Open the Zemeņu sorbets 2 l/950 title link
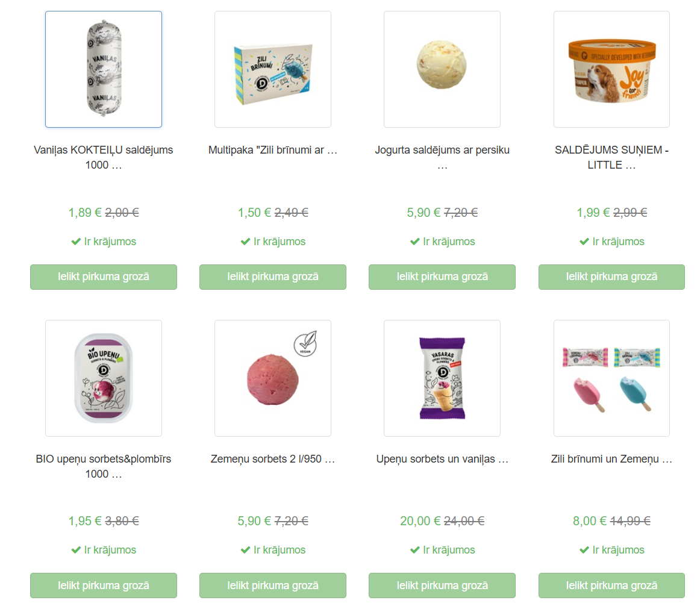Image resolution: width=700 pixels, height=615 pixels. tap(273, 459)
